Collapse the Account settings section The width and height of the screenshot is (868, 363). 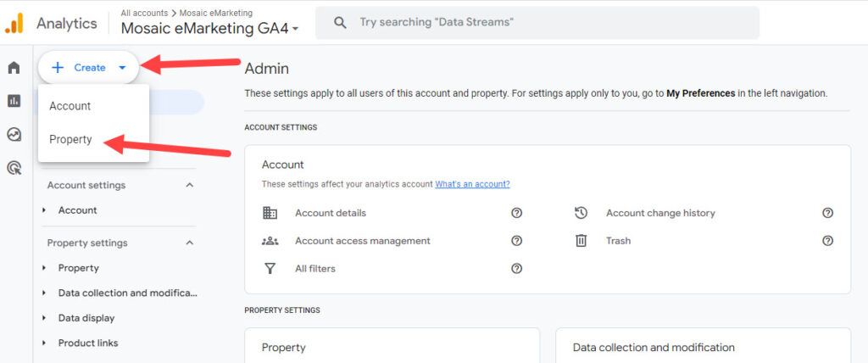click(189, 185)
